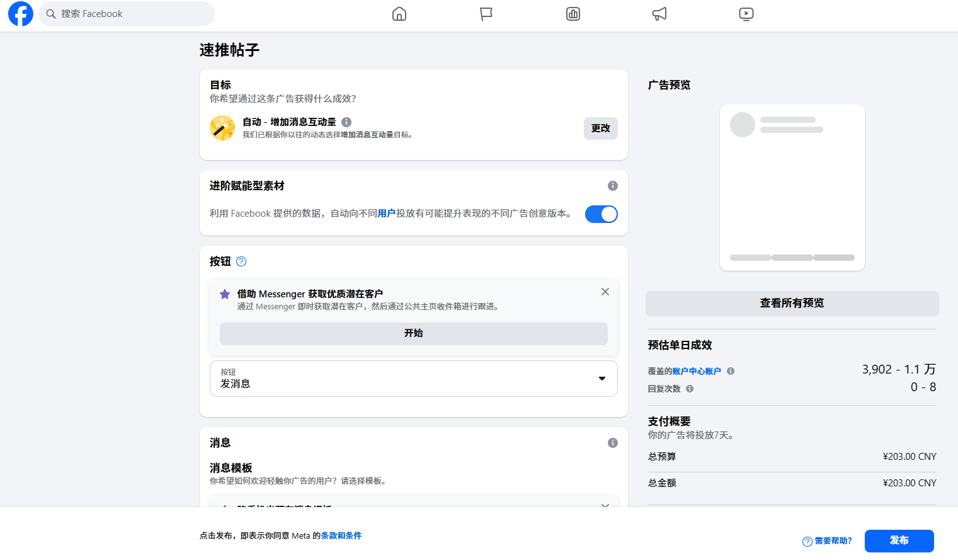The width and height of the screenshot is (958, 560).
Task: Open the 账户中心账户 link
Action: coord(697,372)
